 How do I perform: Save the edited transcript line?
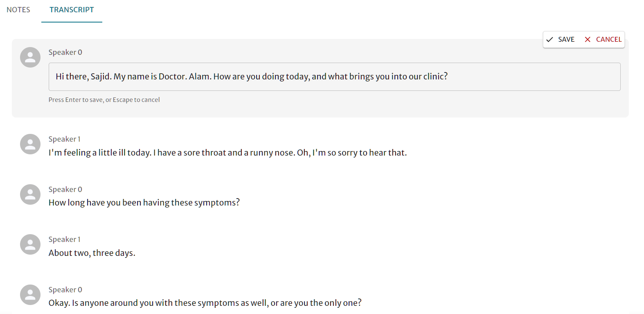561,39
